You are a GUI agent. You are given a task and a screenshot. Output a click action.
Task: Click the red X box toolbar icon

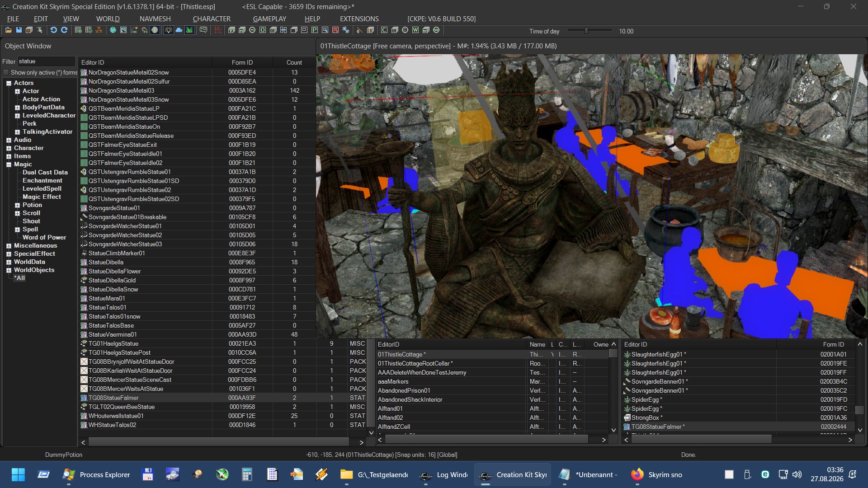tap(335, 30)
